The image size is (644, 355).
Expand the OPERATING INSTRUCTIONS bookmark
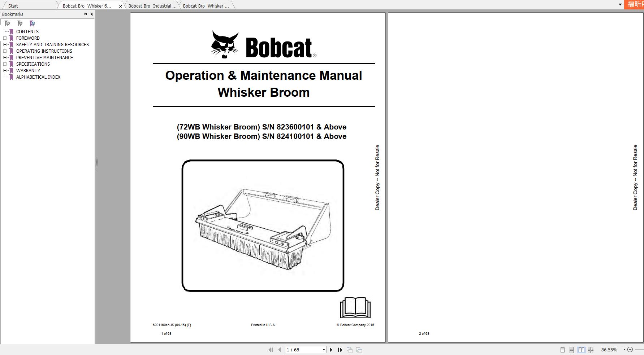tap(5, 51)
